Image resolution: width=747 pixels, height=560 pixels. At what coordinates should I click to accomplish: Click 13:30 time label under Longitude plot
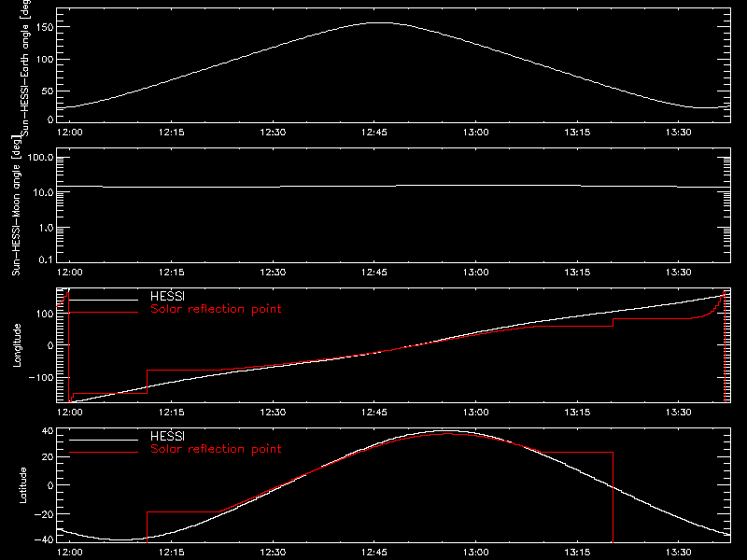coord(679,412)
